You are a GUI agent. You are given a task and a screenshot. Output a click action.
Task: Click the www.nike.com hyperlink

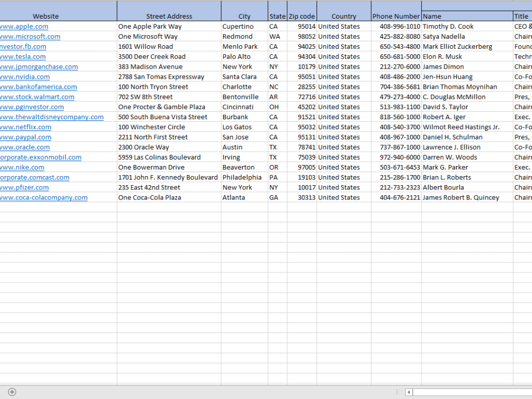pyautogui.click(x=22, y=168)
